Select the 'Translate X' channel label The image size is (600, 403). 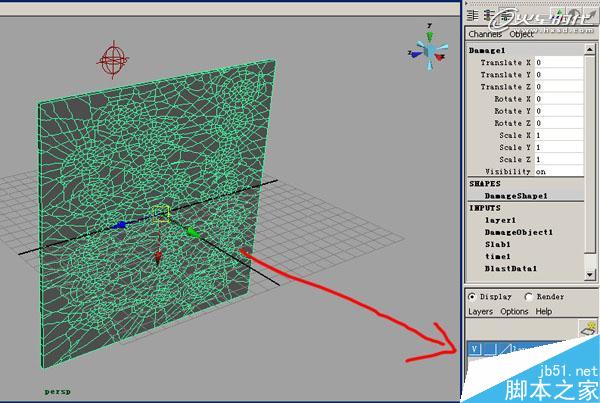pos(505,62)
